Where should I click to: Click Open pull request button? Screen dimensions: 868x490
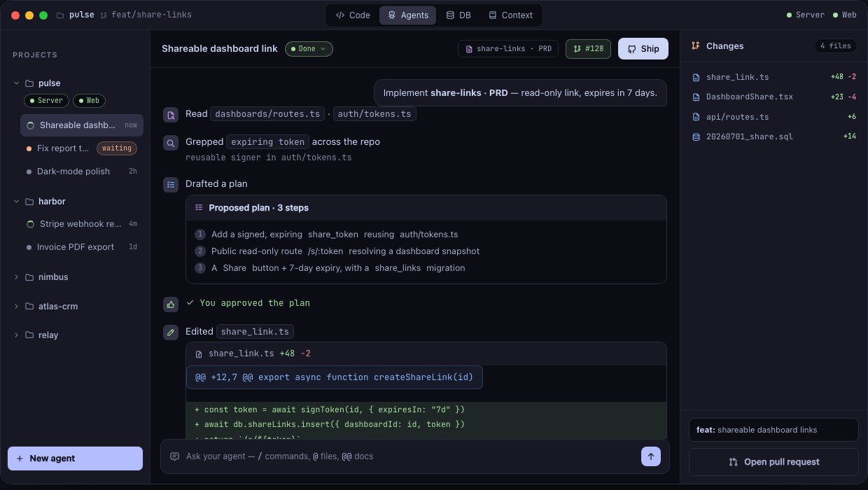(773, 462)
